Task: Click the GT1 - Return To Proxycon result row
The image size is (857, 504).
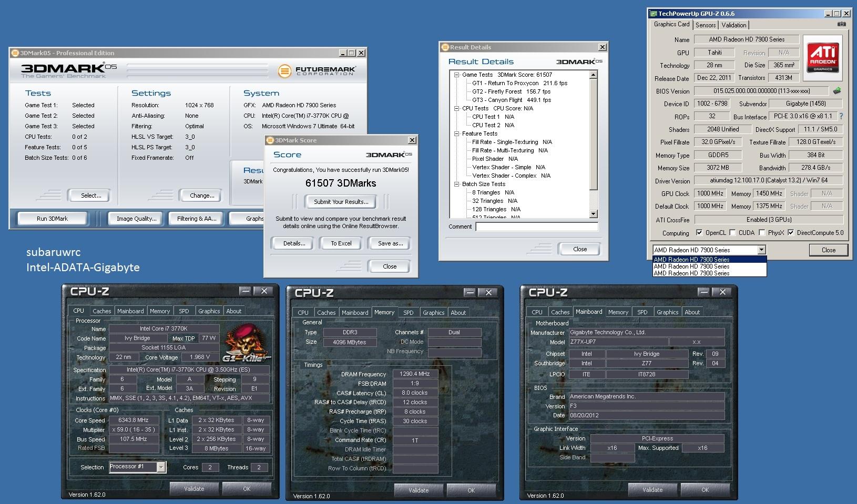Action: [x=519, y=83]
